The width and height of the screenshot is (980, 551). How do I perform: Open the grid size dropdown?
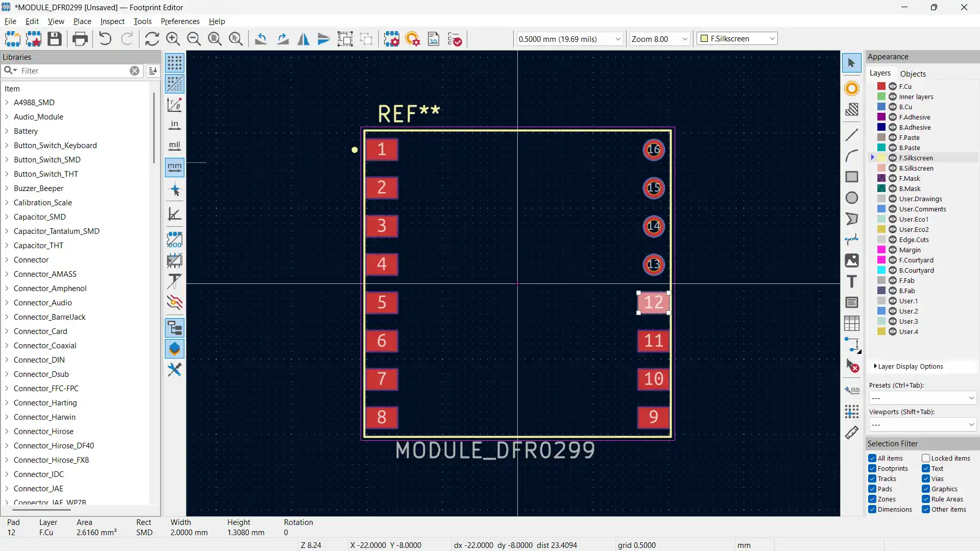[569, 39]
